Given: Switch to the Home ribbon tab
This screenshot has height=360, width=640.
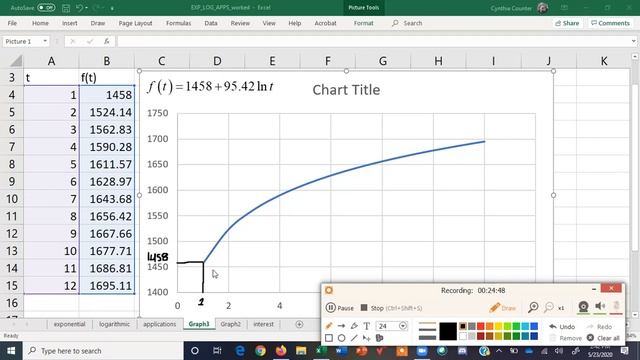Looking at the screenshot, I should [x=40, y=23].
